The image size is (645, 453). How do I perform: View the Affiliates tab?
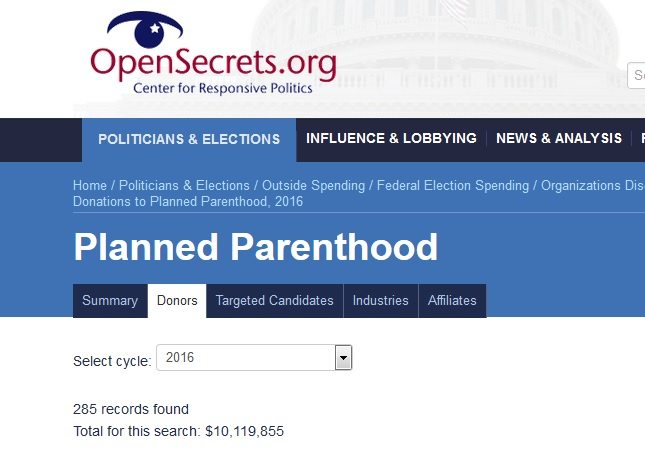coord(452,301)
